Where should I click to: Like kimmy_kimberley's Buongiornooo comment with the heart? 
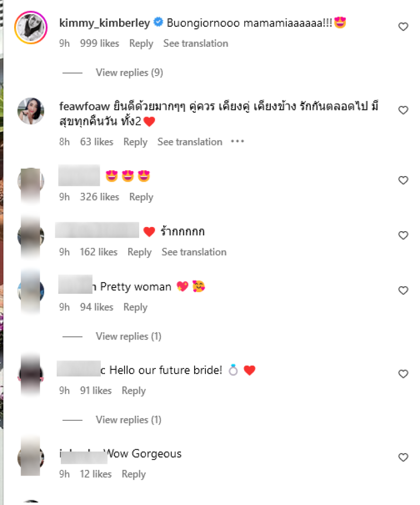(x=403, y=26)
